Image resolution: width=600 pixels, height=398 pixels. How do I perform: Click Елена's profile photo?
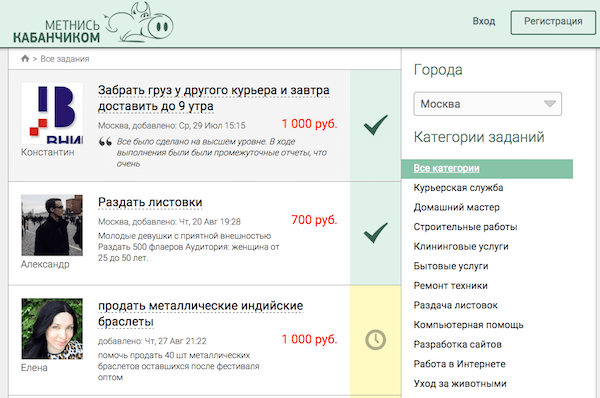coord(52,329)
